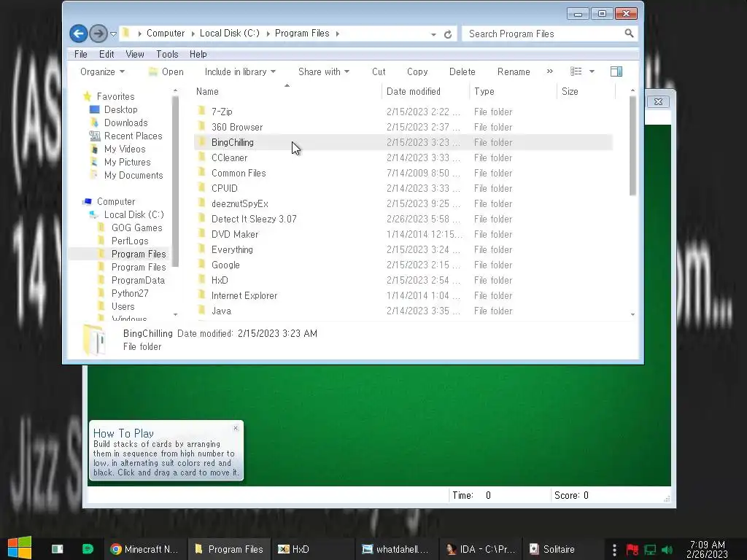
Task: Click the search magnifier icon
Action: pyautogui.click(x=629, y=34)
